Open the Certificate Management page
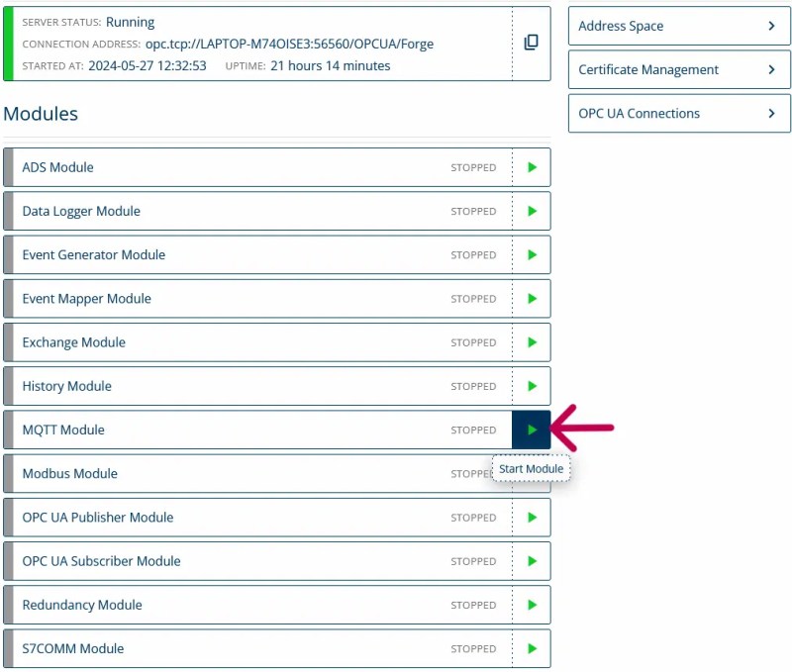Screen dimensions: 792x672 (679, 69)
